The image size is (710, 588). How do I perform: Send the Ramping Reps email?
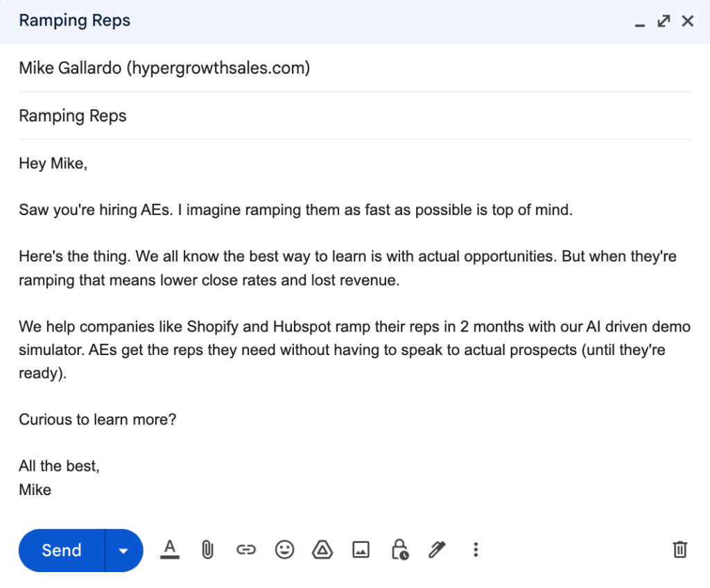[62, 551]
